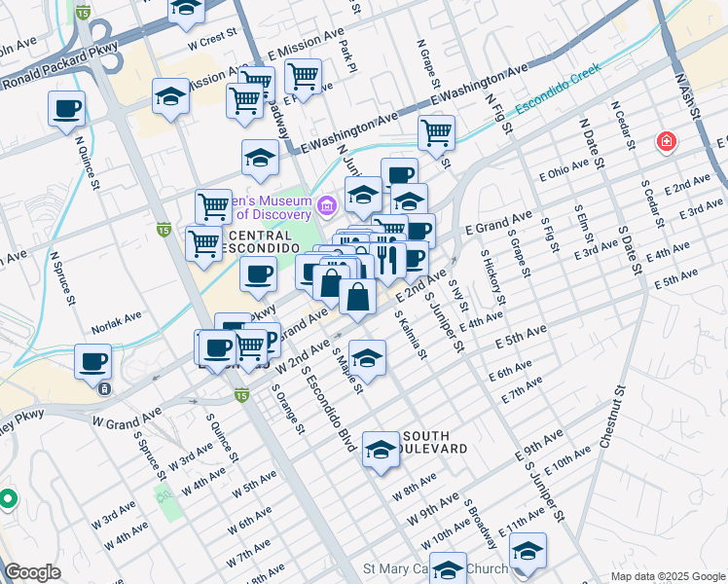Image resolution: width=728 pixels, height=584 pixels.
Task: Open the purple Children's Museum of Discovery icon
Action: pos(326,205)
